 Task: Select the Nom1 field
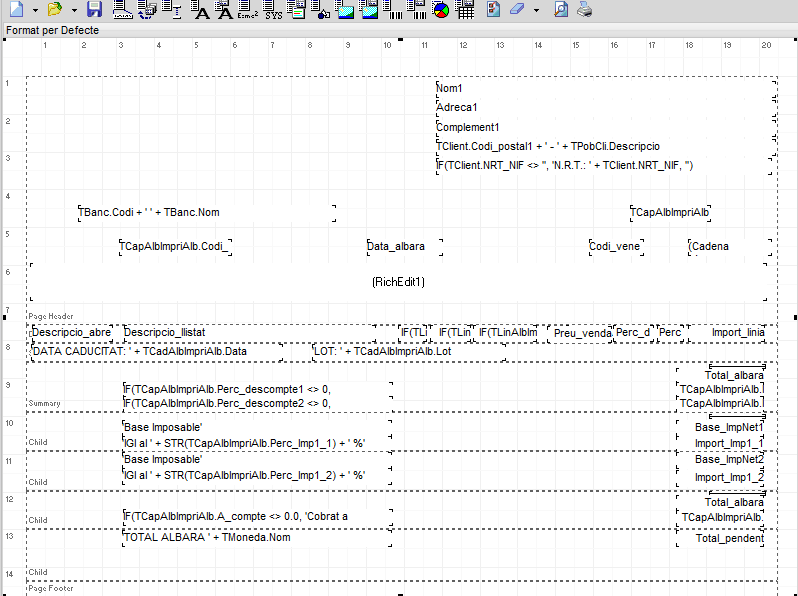606,88
